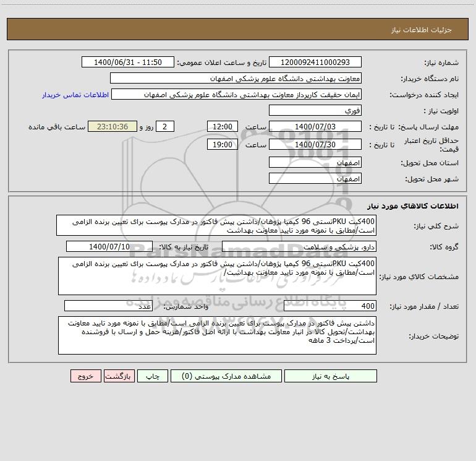The image size is (476, 461).
Task: Click the countdown timer 23:10:36
Action: coord(113,126)
